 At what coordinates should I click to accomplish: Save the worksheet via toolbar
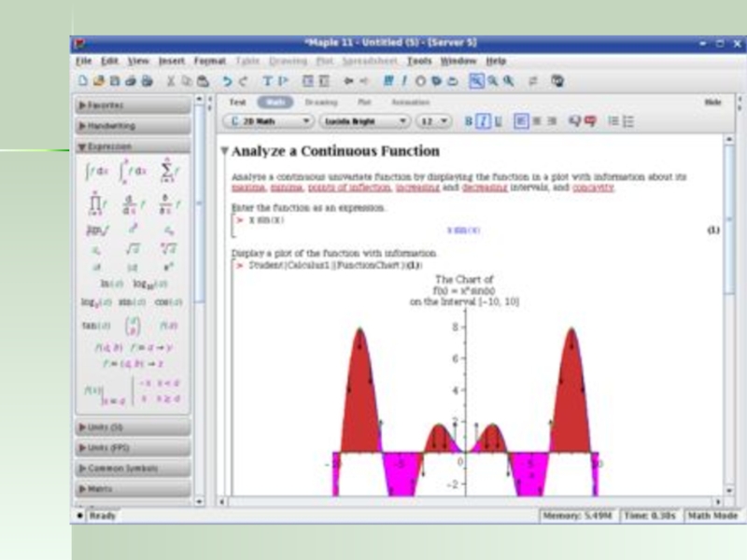click(x=115, y=81)
